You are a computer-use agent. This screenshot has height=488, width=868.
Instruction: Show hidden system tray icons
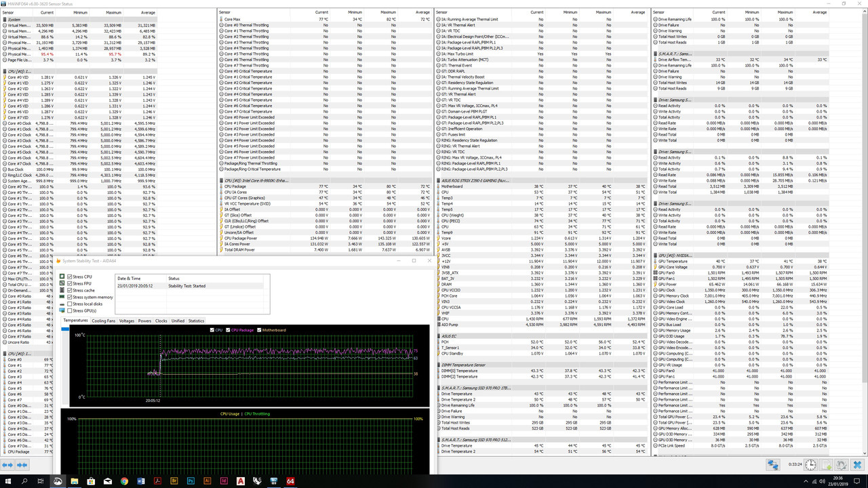pos(806,481)
